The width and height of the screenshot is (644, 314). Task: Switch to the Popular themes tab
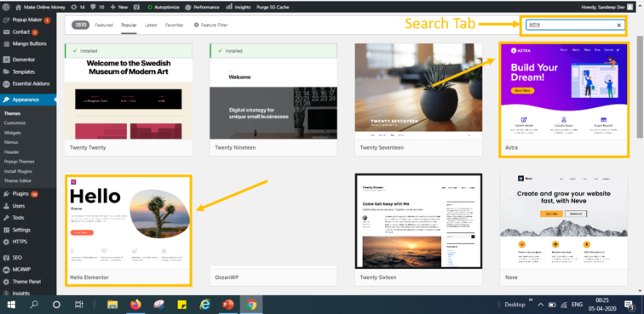pyautogui.click(x=129, y=25)
